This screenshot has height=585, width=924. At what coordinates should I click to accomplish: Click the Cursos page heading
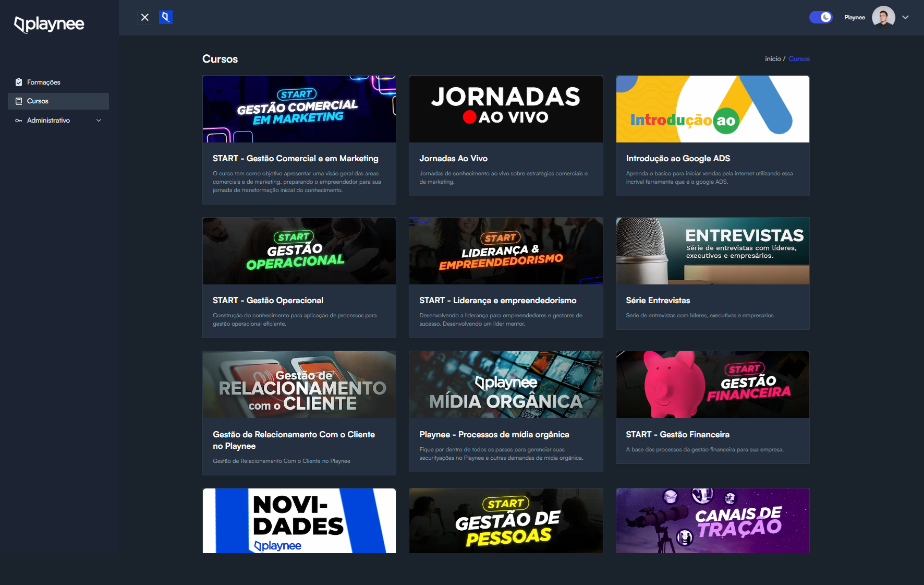pyautogui.click(x=220, y=59)
